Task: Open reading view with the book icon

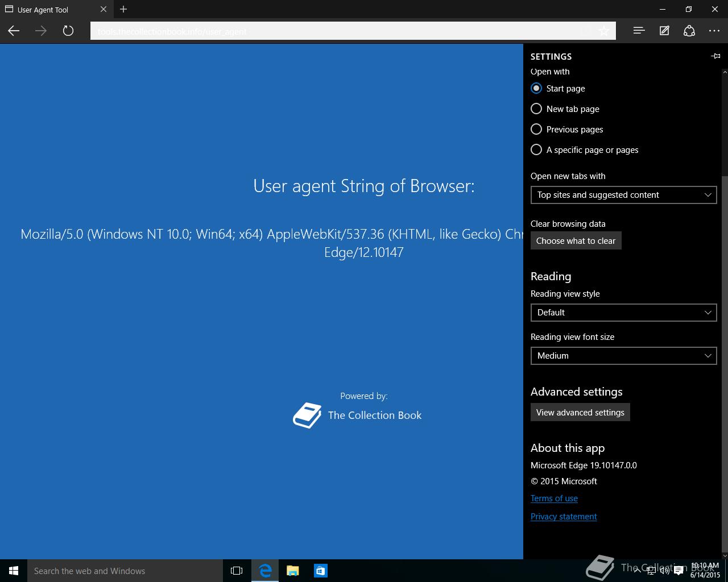Action: (x=586, y=31)
